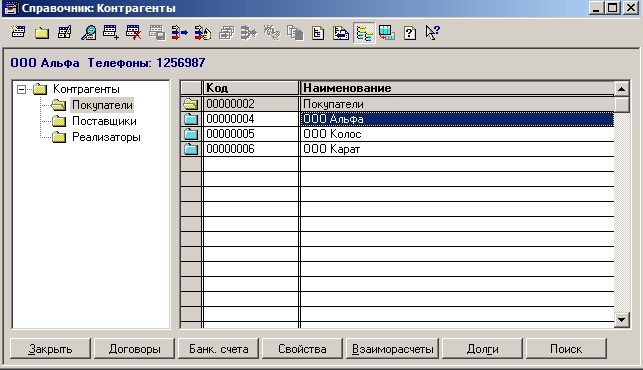
Task: Click the Copy row icon with plus
Action: point(111,32)
